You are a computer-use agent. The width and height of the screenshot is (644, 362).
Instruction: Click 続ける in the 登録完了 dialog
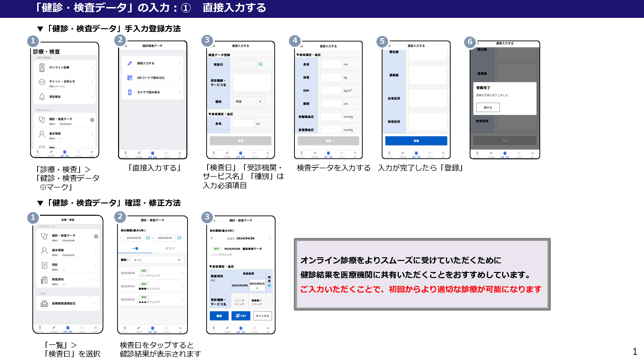point(488,107)
